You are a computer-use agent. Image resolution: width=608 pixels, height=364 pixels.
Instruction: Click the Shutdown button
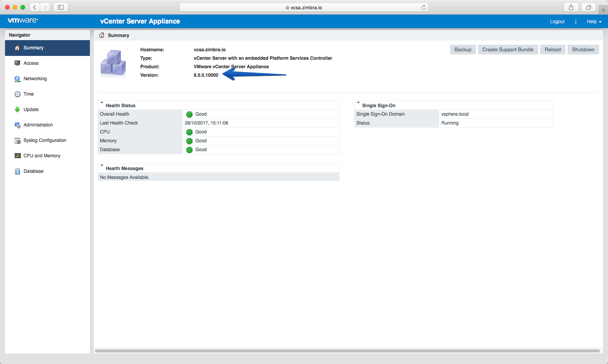click(x=583, y=50)
